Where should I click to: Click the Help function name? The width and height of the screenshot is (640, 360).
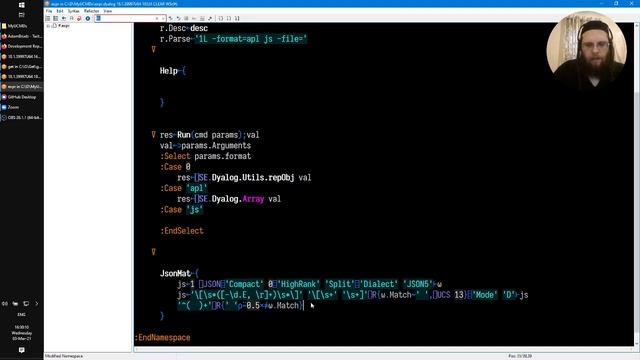(169, 71)
